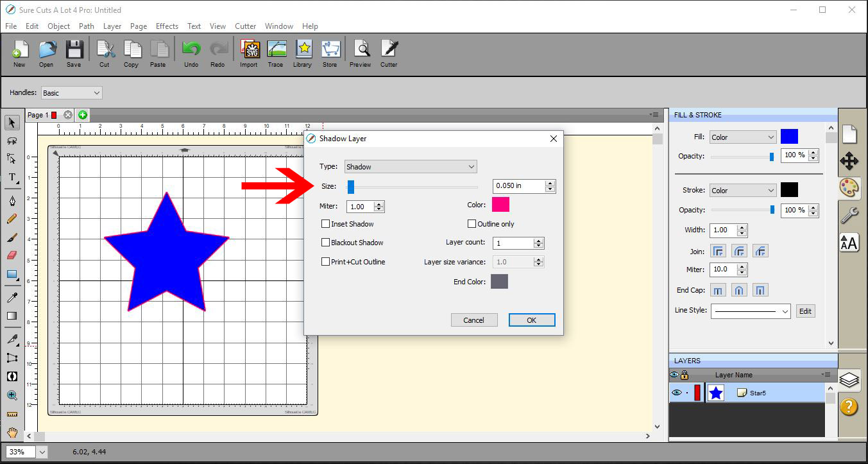Click the Line Style Edit button

(806, 311)
